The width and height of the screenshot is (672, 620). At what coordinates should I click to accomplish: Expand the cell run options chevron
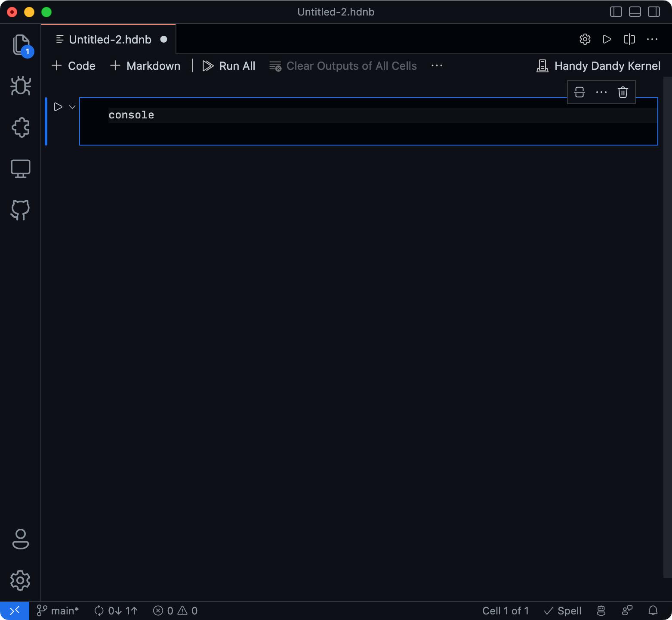pos(72,107)
